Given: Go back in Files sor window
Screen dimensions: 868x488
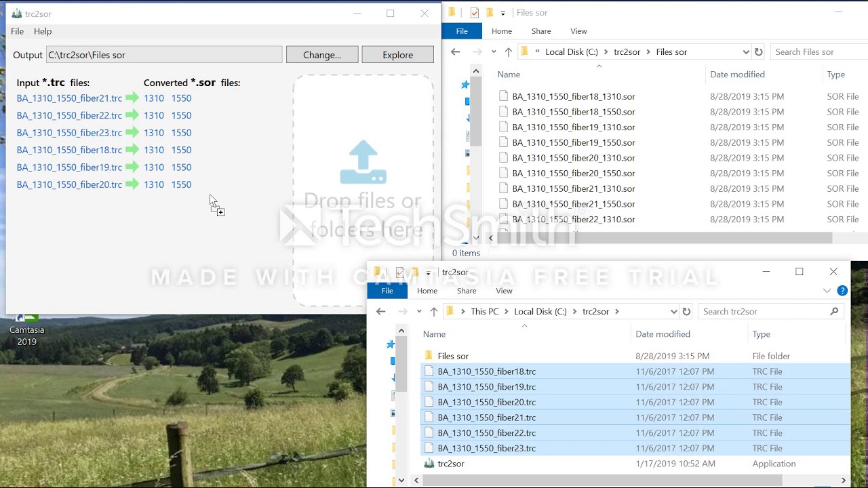Looking at the screenshot, I should tap(456, 52).
